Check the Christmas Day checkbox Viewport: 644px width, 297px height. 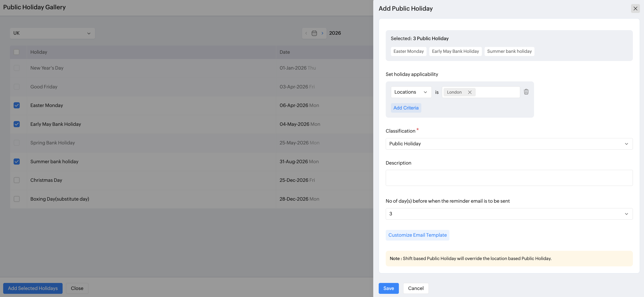[17, 180]
